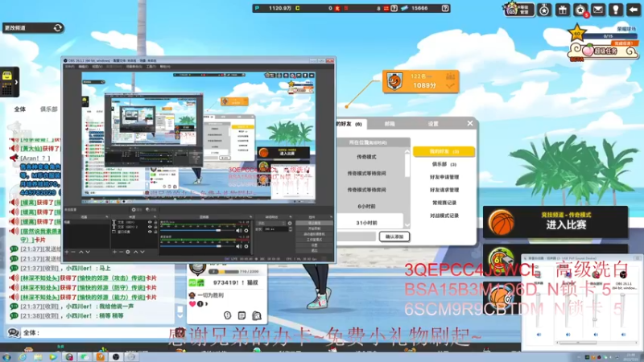Open the GS level management icon
Image resolution: width=644 pixels, height=362 pixels.
[x=519, y=9]
